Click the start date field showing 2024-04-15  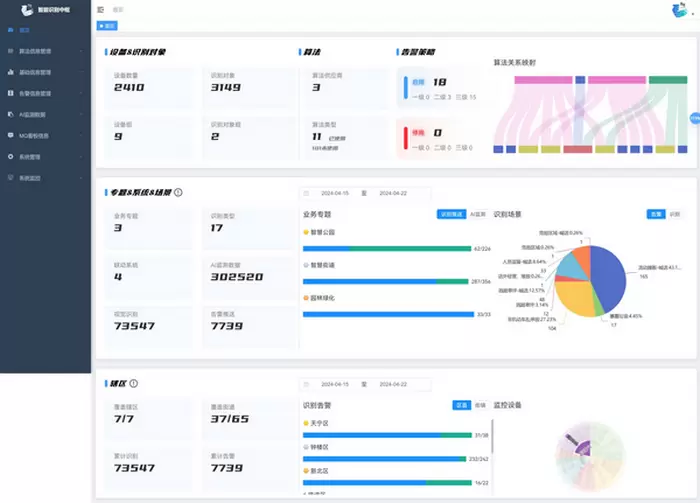click(x=333, y=192)
